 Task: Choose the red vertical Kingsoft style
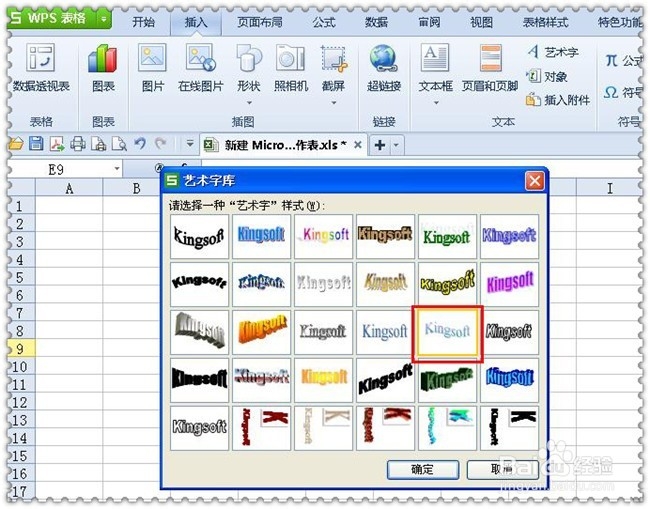click(x=261, y=428)
